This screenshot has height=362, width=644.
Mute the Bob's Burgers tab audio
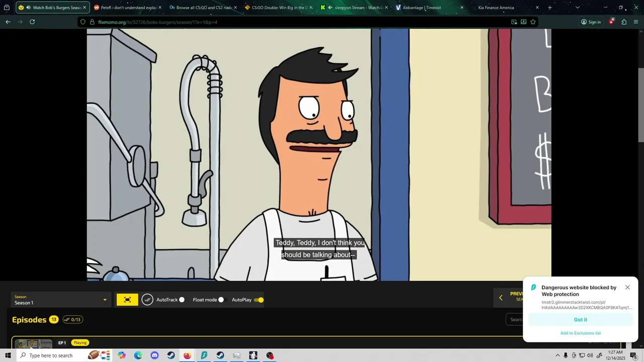click(28, 8)
